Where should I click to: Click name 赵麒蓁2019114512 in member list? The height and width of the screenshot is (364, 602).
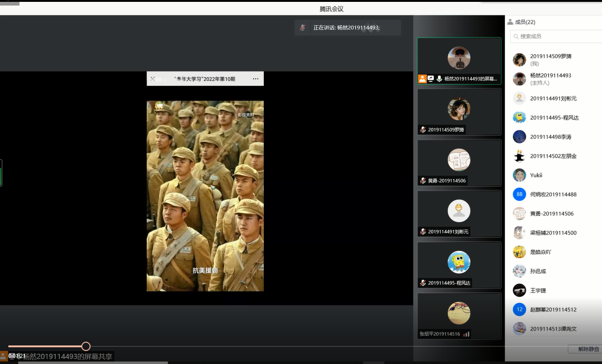point(553,310)
